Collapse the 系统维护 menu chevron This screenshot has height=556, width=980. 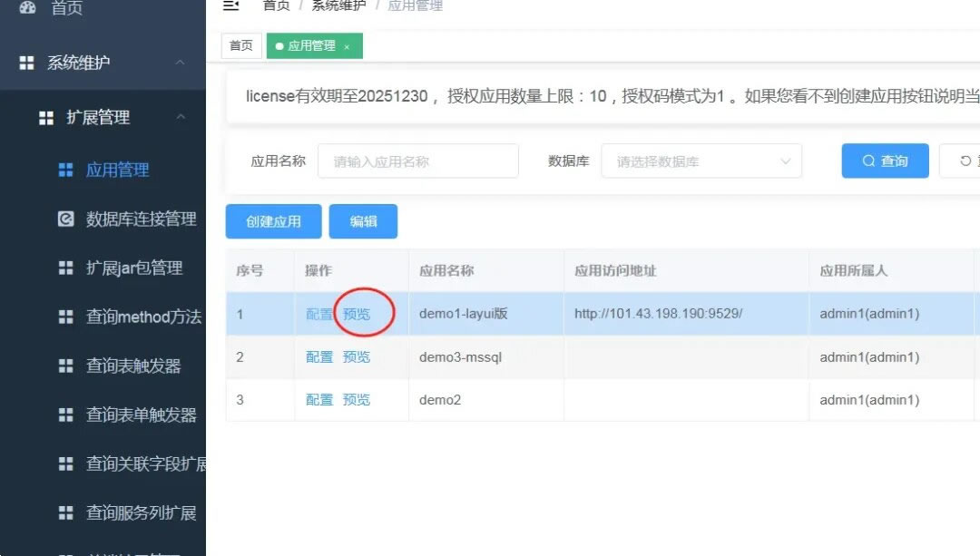tap(180, 63)
